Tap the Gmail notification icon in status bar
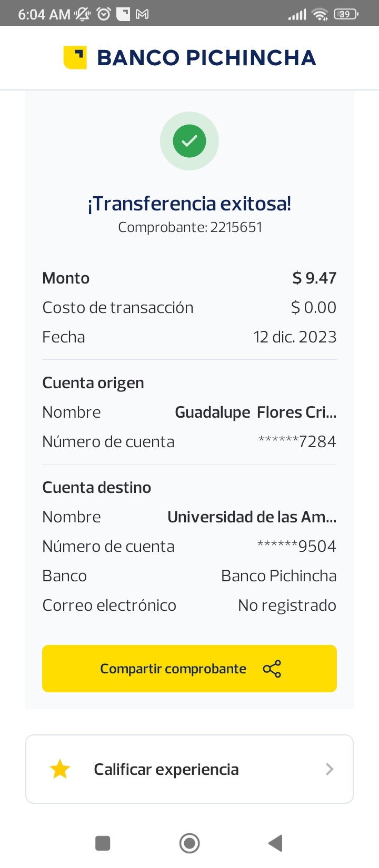The height and width of the screenshot is (868, 379). 142,14
